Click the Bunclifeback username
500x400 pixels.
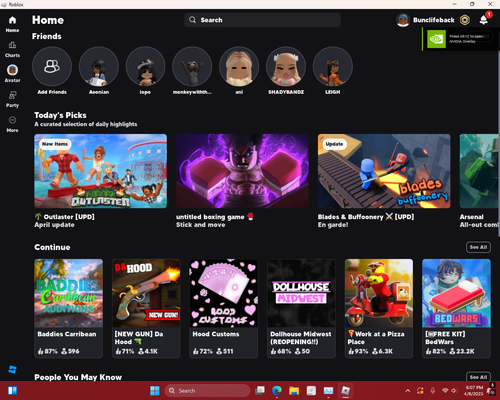tap(434, 20)
